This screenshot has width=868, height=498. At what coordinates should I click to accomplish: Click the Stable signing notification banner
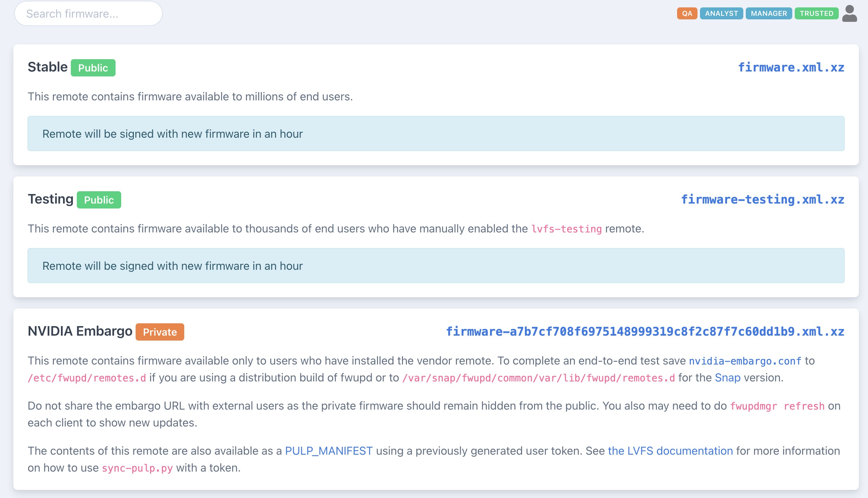(435, 133)
